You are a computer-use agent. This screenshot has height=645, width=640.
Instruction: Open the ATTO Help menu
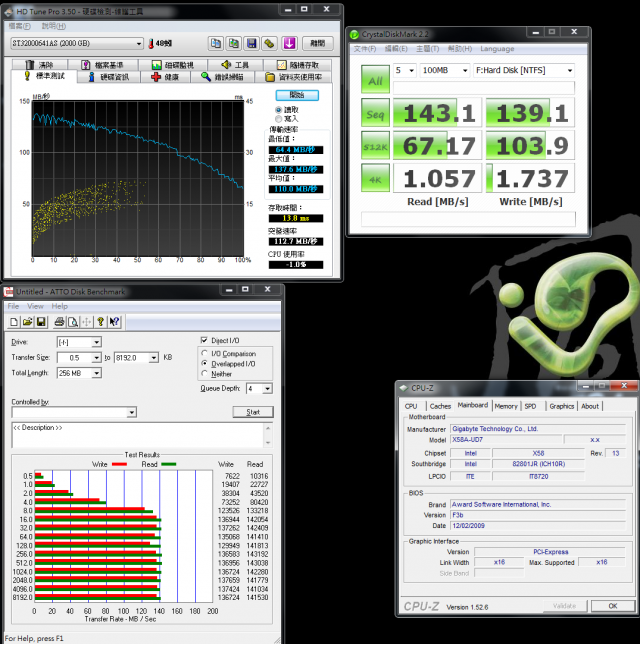click(x=60, y=306)
